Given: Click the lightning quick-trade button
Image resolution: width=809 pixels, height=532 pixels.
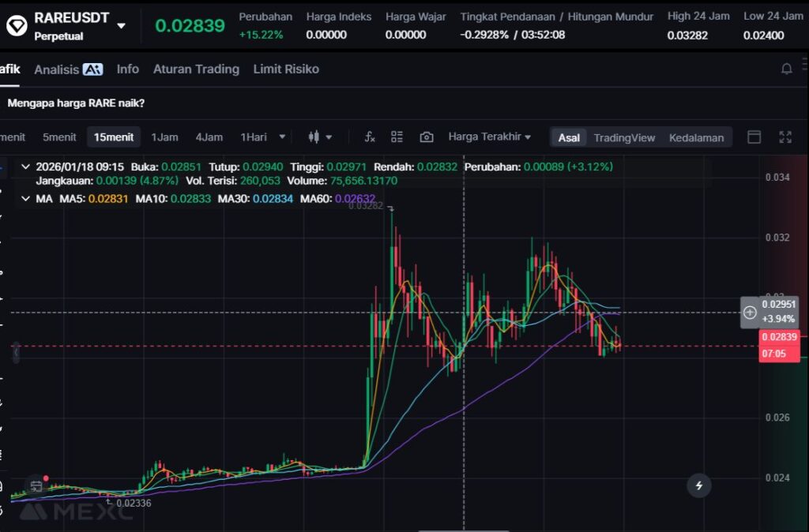Looking at the screenshot, I should coord(698,485).
